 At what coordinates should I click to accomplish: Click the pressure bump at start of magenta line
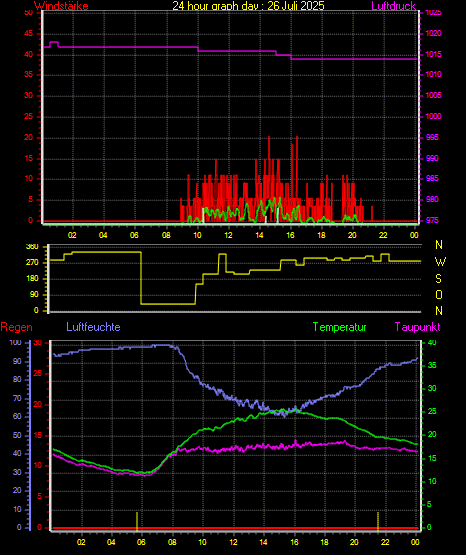(54, 43)
